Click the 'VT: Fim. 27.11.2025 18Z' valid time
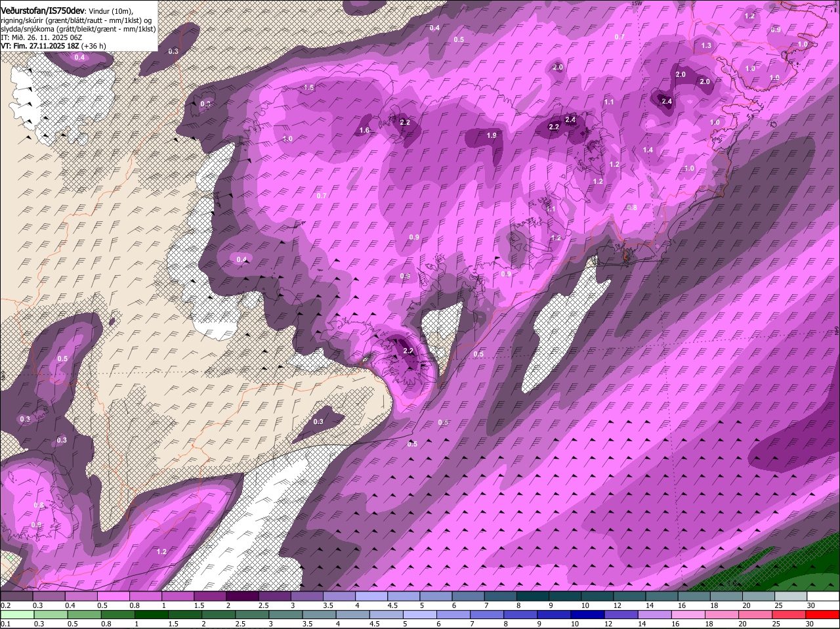 [x=40, y=46]
